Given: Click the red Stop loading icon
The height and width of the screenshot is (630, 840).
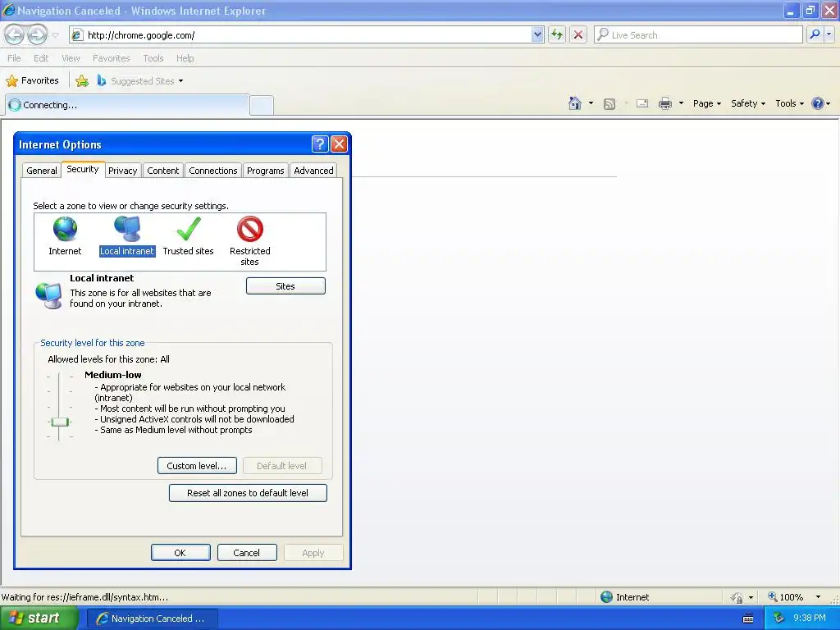Looking at the screenshot, I should (x=578, y=34).
